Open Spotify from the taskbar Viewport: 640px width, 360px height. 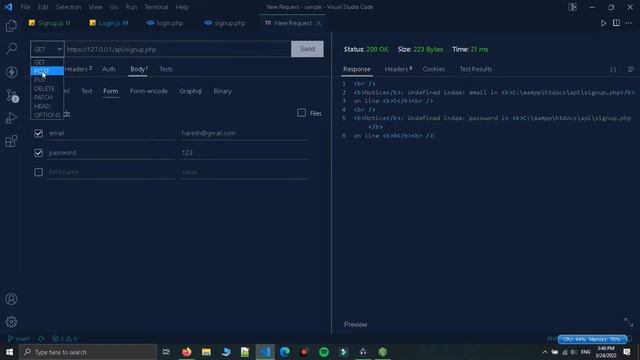coord(324,352)
